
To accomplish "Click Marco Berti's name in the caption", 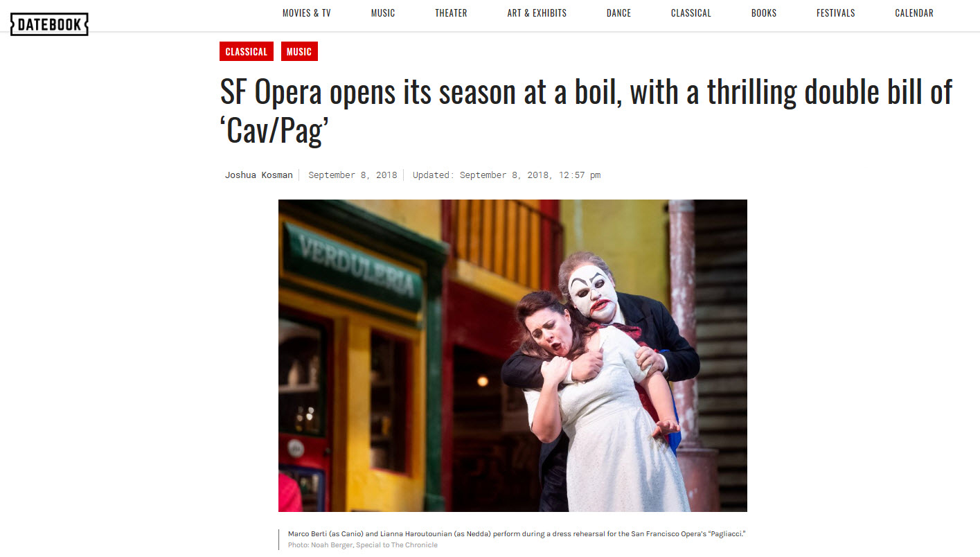I will tap(307, 533).
